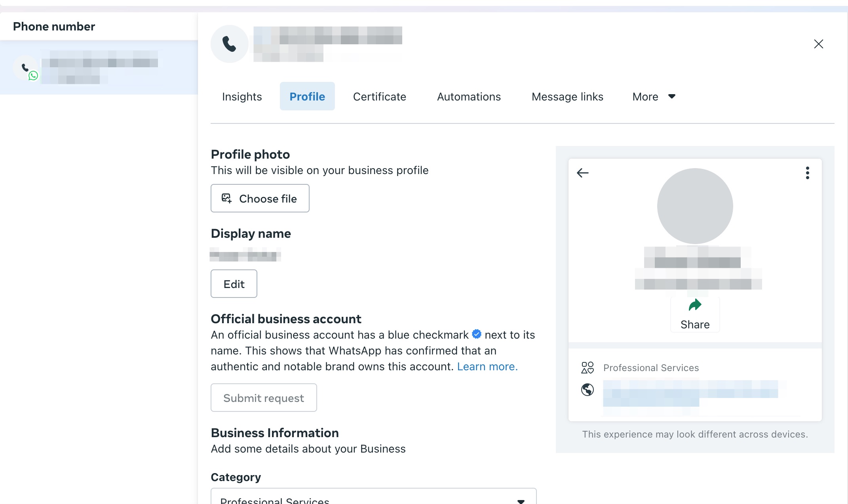The image size is (848, 504).
Task: Open the Category dropdown selector
Action: pyautogui.click(x=374, y=496)
